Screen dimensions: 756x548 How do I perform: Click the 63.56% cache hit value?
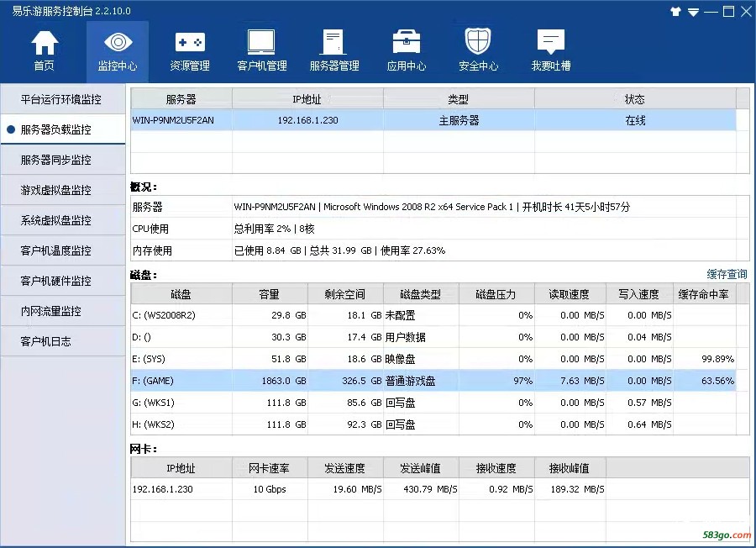[718, 381]
